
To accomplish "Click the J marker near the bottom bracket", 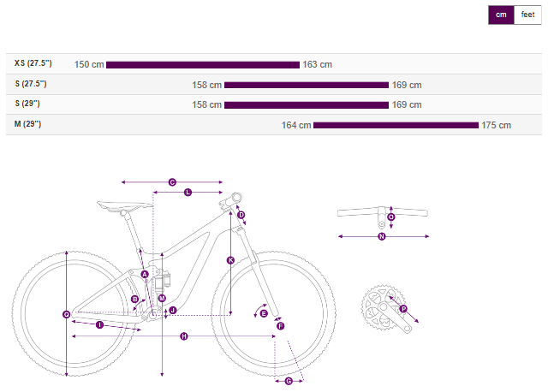I will pyautogui.click(x=172, y=310).
